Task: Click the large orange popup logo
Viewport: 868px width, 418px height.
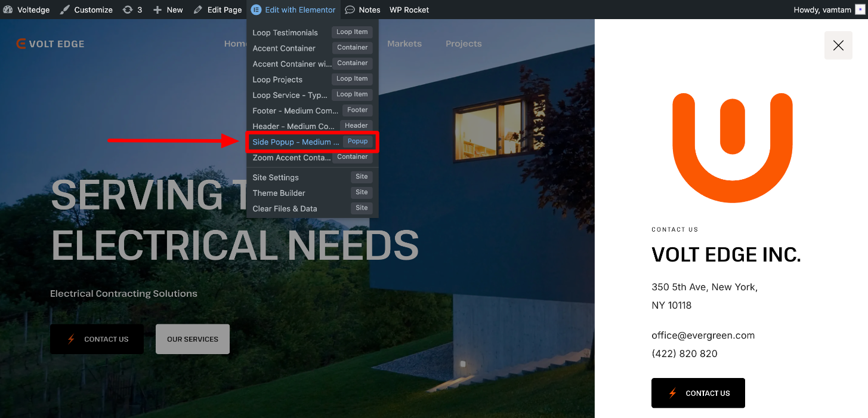Action: (x=733, y=147)
